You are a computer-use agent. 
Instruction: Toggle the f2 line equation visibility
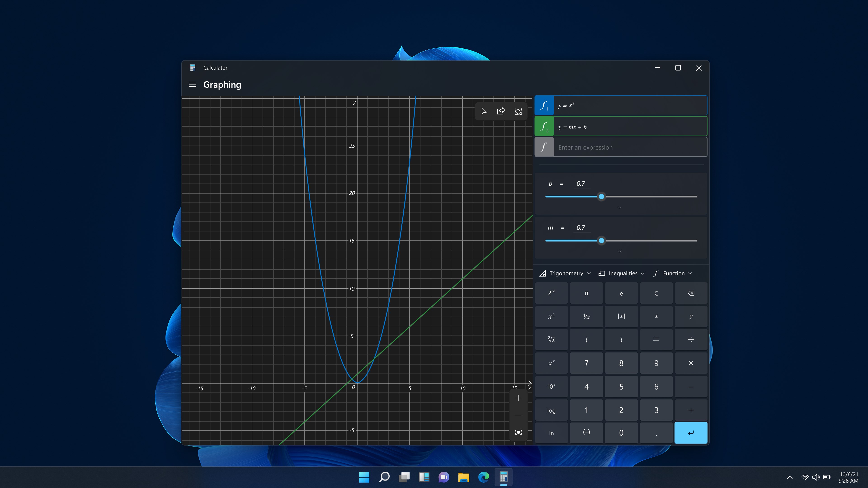click(545, 126)
